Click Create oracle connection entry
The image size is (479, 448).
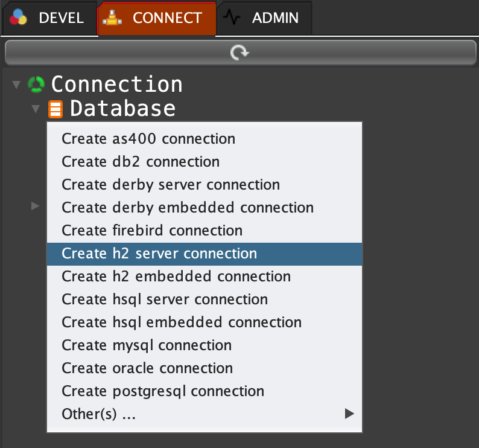point(147,368)
